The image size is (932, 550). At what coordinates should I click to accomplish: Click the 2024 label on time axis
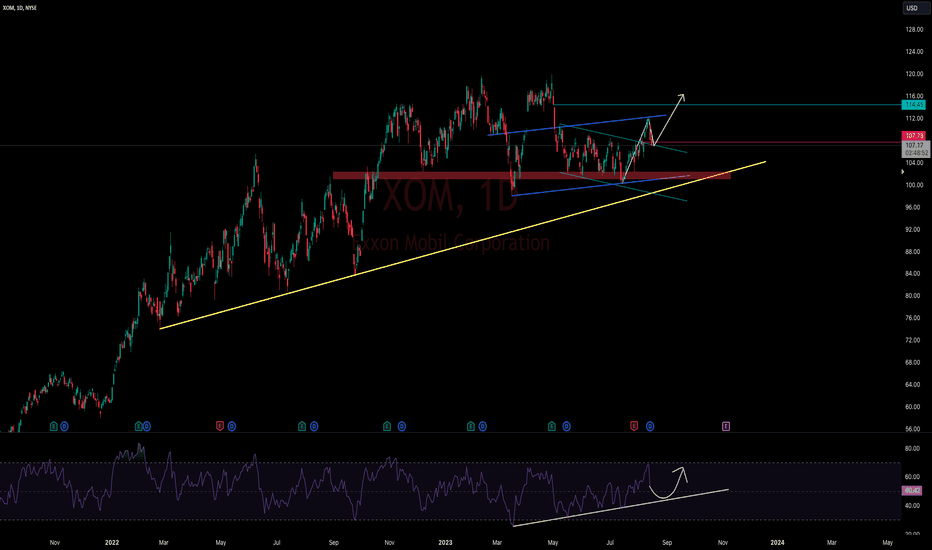click(x=777, y=542)
